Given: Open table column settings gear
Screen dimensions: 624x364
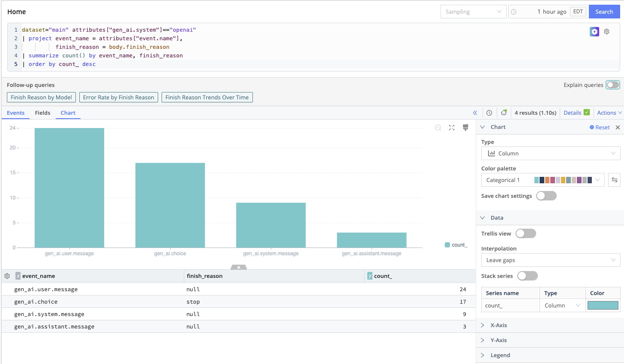Looking at the screenshot, I should point(7,276).
